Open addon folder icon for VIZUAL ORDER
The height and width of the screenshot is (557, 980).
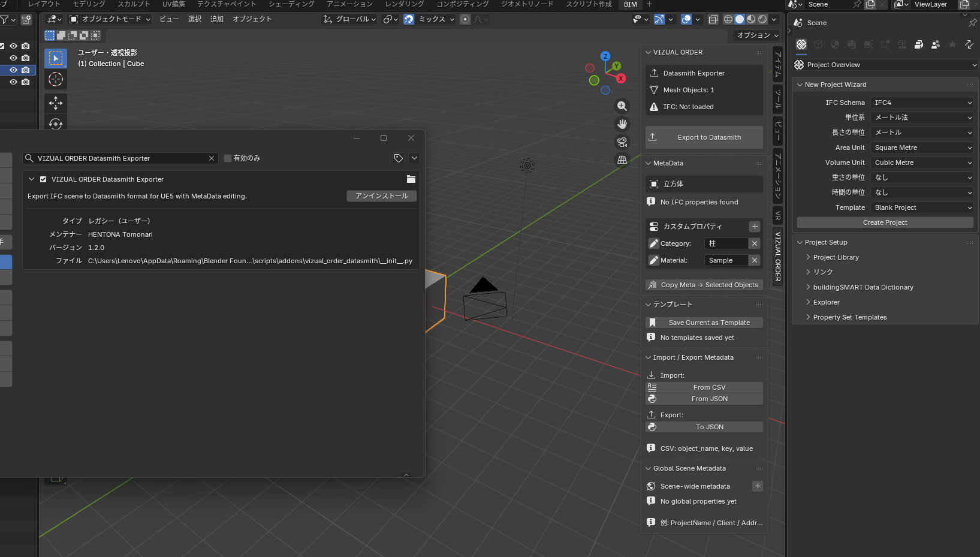point(411,179)
